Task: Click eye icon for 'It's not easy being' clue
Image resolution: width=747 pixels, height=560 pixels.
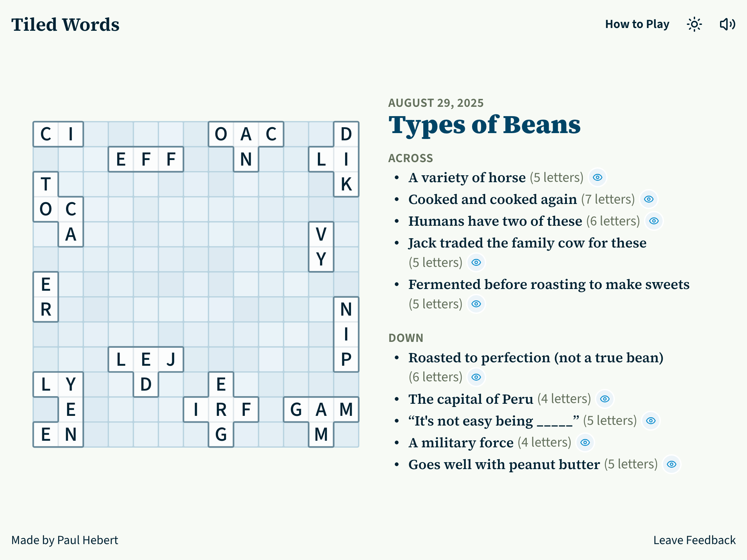Action: coord(651,421)
